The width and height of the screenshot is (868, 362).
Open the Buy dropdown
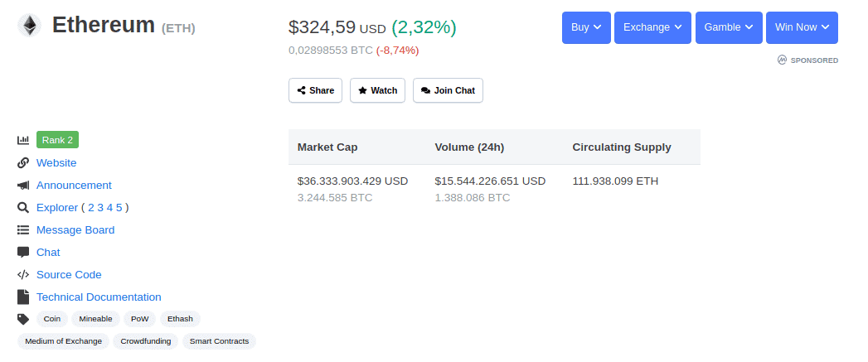click(x=586, y=27)
